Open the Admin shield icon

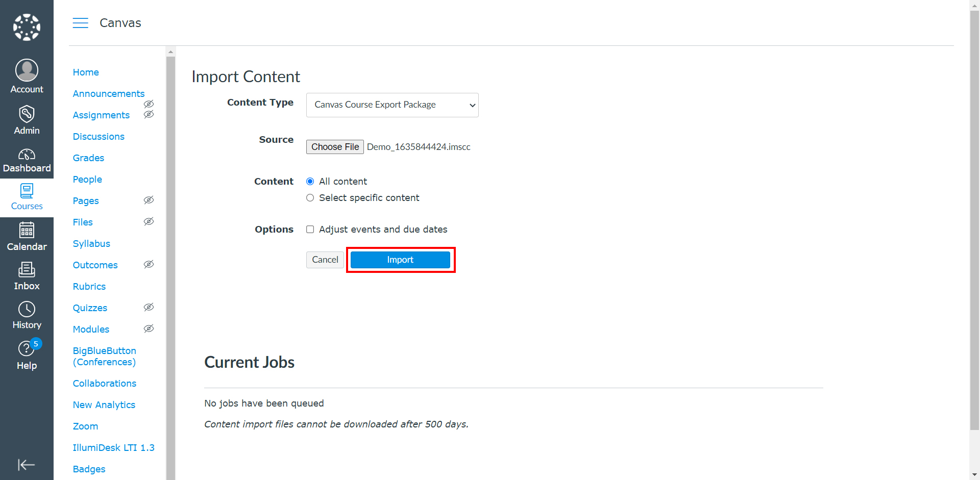(x=27, y=114)
